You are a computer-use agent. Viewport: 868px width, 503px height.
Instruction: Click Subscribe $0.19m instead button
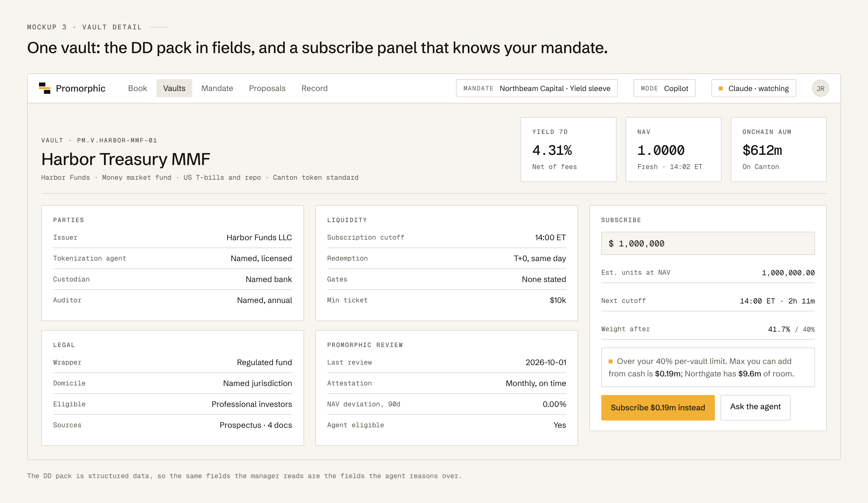[x=657, y=407]
